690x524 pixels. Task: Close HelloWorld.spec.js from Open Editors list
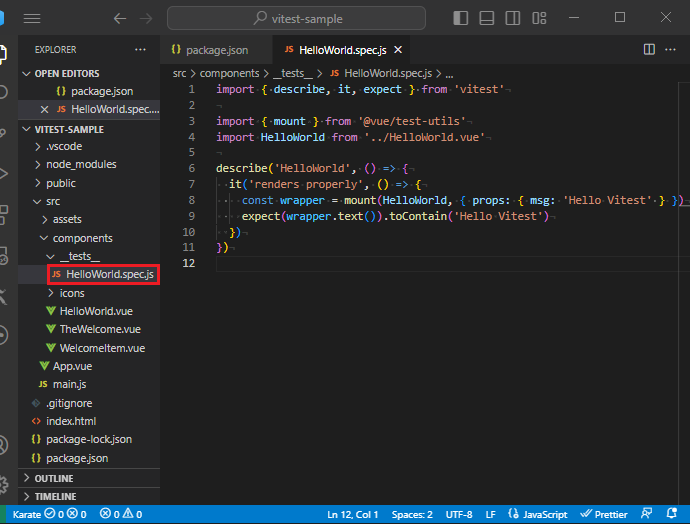point(44,109)
